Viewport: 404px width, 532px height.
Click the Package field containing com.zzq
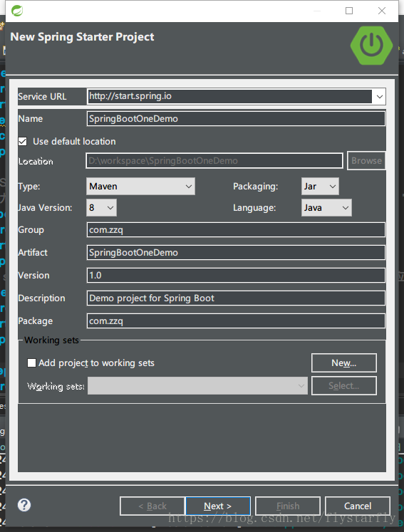(236, 320)
